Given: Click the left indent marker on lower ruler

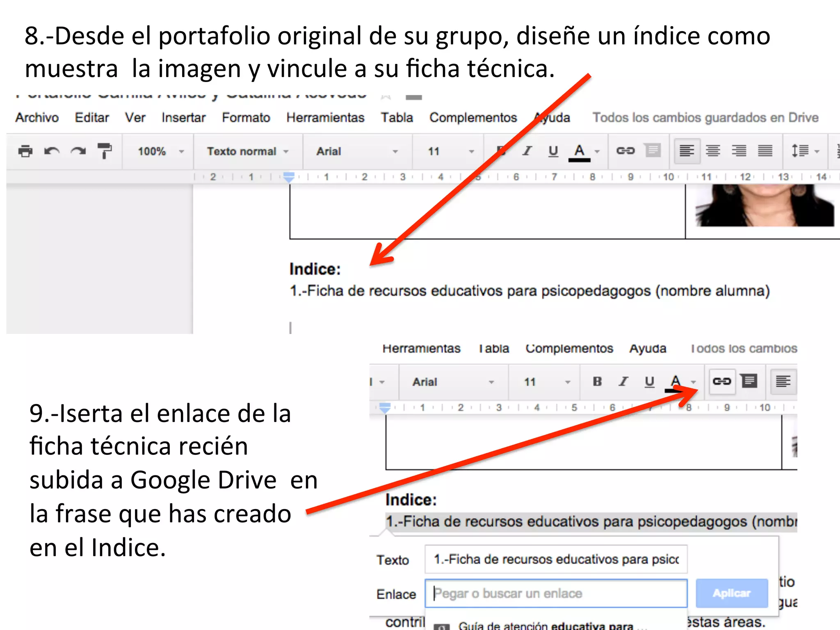Looking at the screenshot, I should pos(385,408).
